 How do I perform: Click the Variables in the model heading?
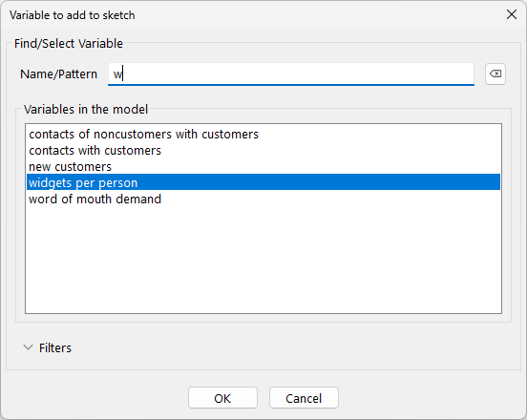[86, 109]
